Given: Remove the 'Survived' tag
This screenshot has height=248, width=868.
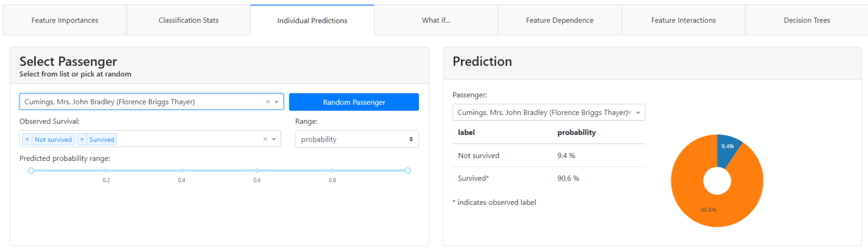Looking at the screenshot, I should coord(82,139).
